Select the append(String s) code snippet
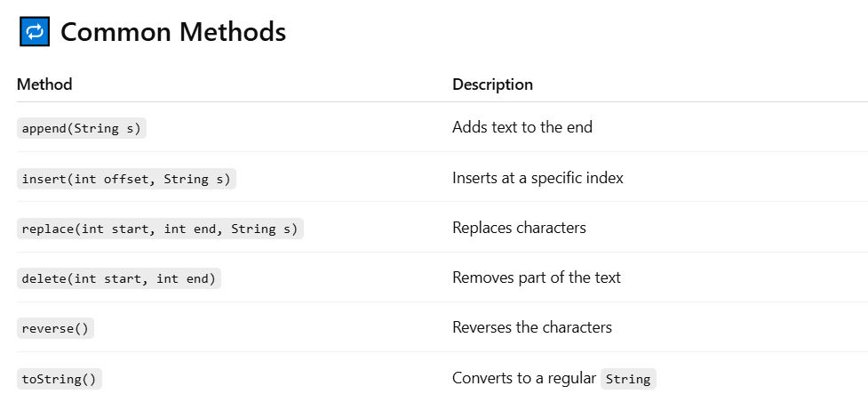The width and height of the screenshot is (868, 394). 82,129
